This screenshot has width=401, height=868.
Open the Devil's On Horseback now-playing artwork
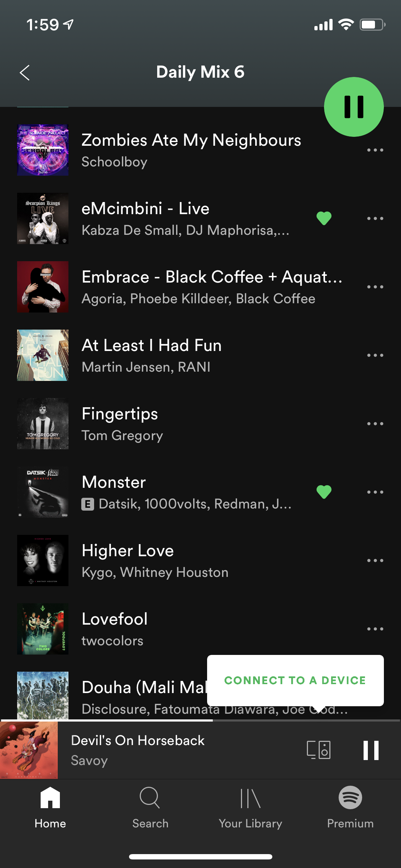click(29, 750)
